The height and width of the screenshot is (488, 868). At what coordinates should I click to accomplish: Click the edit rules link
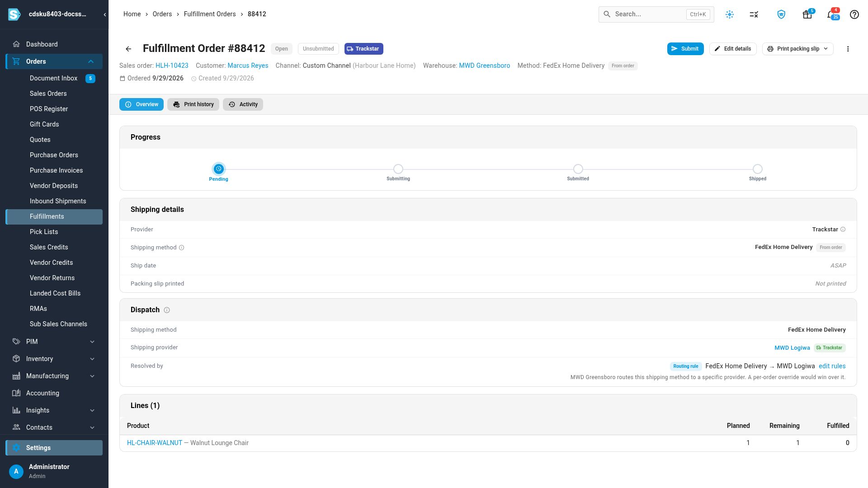(832, 366)
